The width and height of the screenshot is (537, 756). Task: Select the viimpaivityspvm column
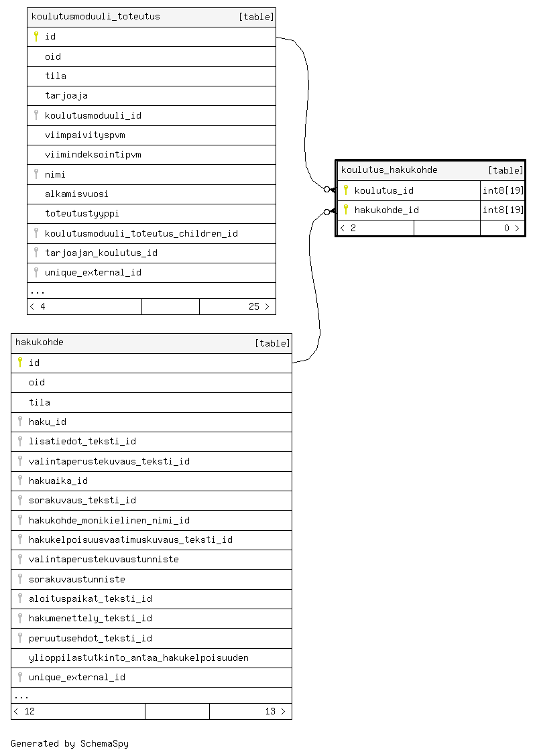click(x=85, y=135)
